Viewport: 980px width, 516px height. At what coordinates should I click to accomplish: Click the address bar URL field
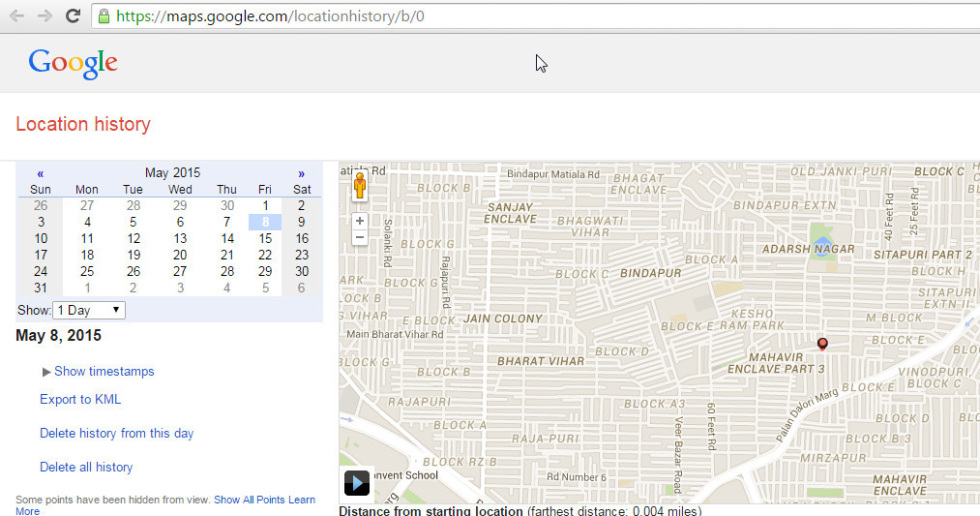538,16
